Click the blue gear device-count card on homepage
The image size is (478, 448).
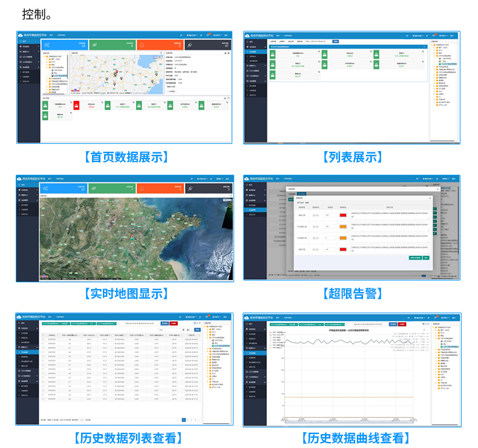pyautogui.click(x=64, y=45)
